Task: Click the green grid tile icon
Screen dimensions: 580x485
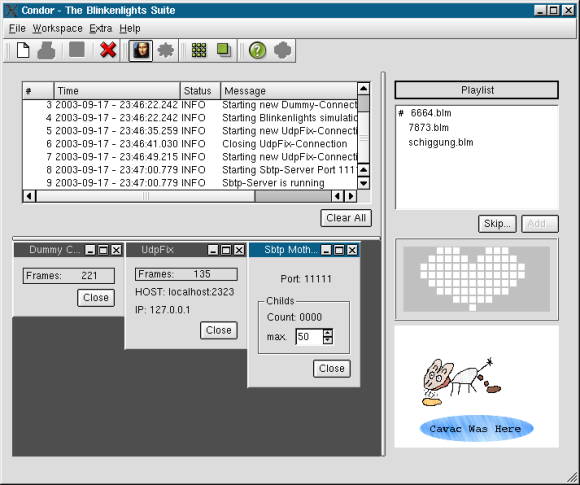Action: point(199,50)
